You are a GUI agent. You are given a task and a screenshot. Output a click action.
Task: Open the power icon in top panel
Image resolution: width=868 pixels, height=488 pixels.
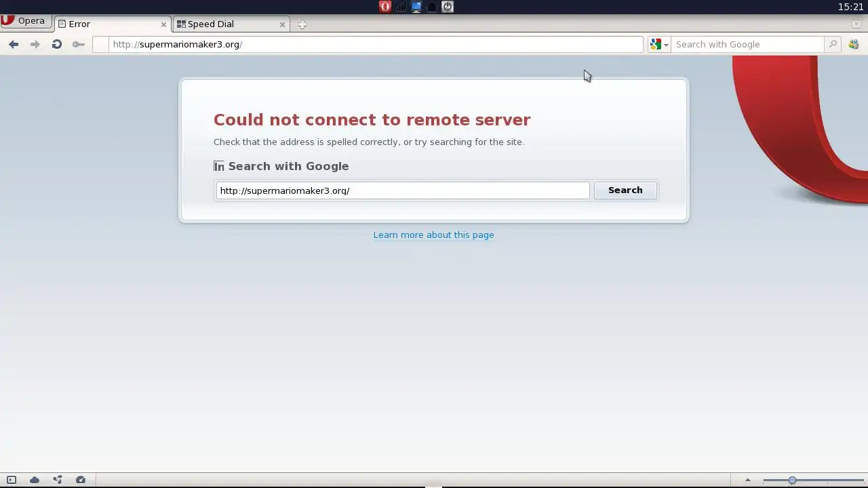click(x=448, y=7)
